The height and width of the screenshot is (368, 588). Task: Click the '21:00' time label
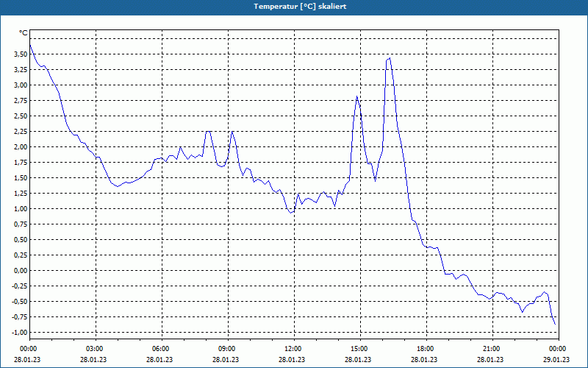pyautogui.click(x=492, y=349)
